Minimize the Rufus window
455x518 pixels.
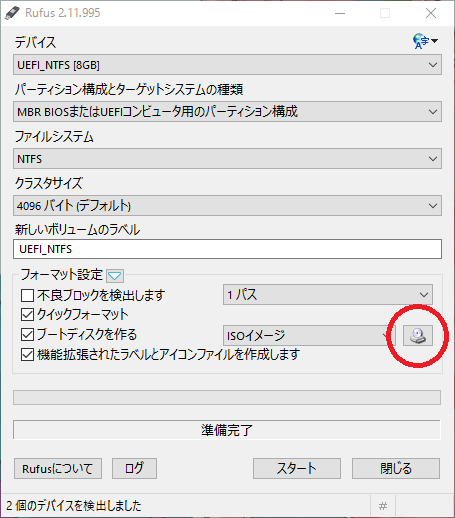click(x=340, y=13)
